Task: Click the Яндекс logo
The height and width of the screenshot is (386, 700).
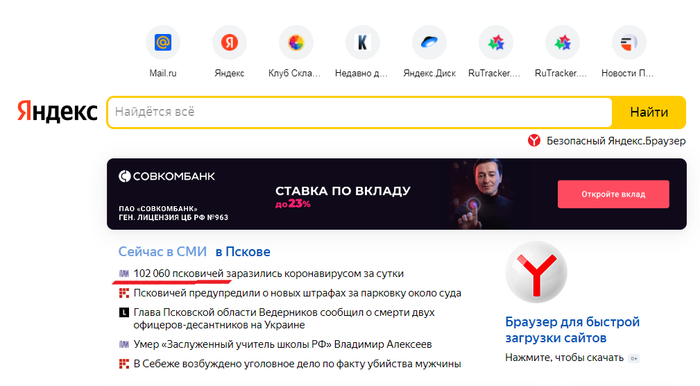Action: point(57,111)
